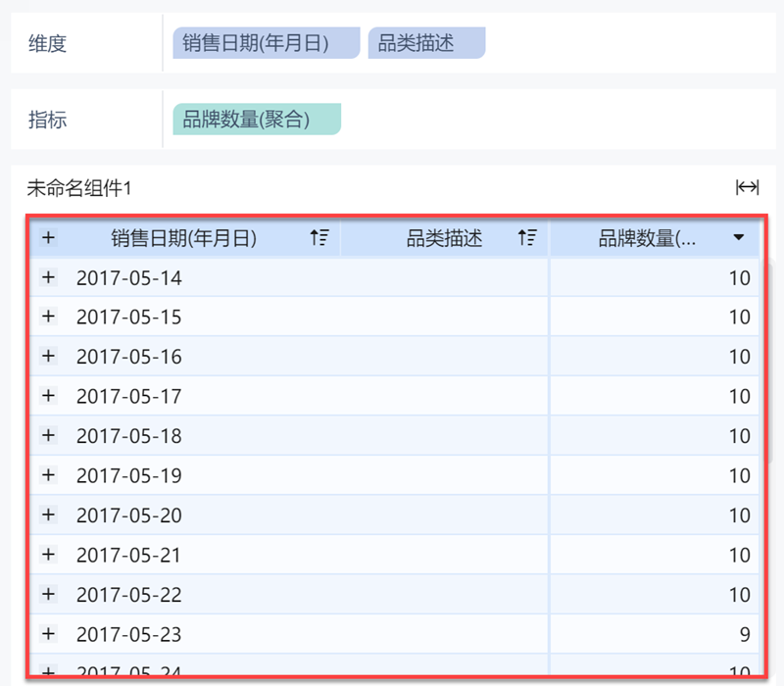The height and width of the screenshot is (686, 784).
Task: Expand the 2017-05-22 row
Action: pyautogui.click(x=49, y=594)
